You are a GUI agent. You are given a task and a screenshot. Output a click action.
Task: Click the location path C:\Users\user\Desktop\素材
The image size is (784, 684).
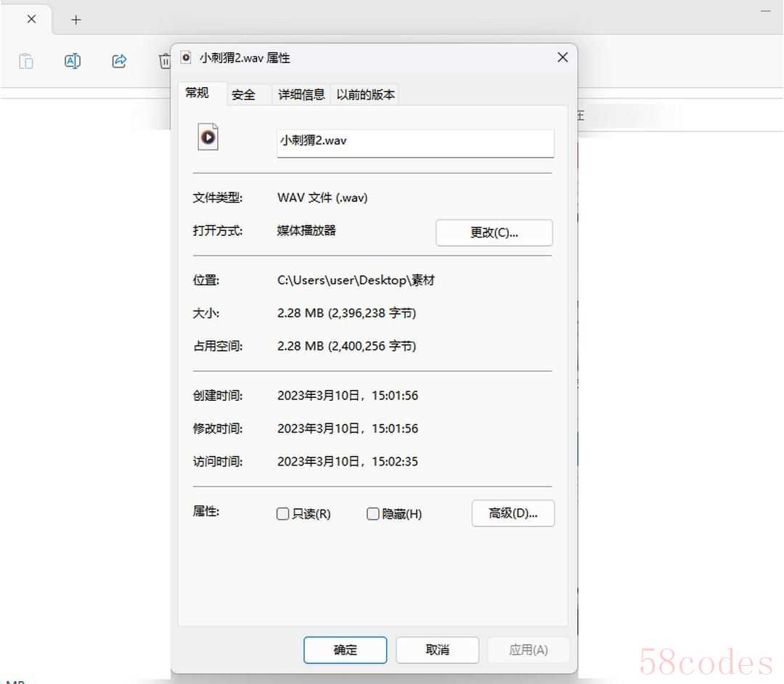[356, 280]
